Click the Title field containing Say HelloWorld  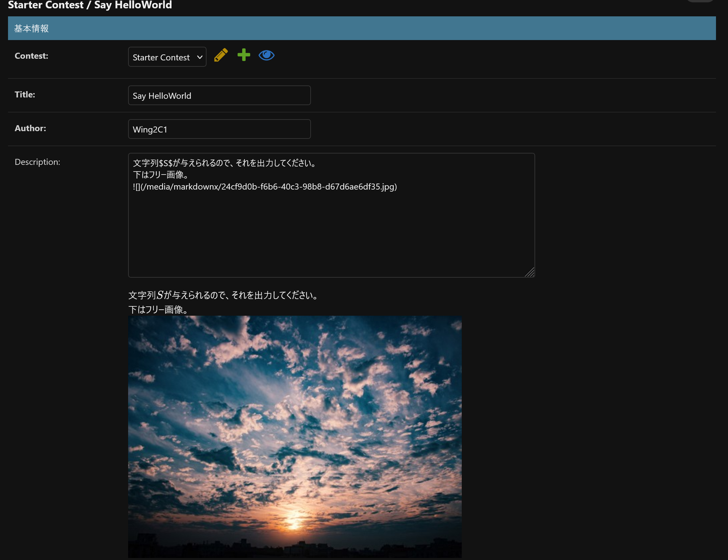tap(219, 95)
